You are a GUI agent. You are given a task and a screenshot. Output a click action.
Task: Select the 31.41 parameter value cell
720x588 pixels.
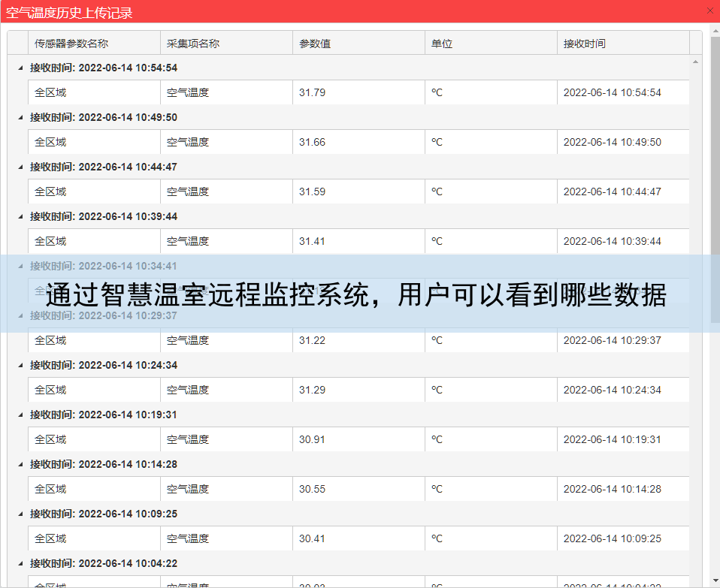pos(358,241)
